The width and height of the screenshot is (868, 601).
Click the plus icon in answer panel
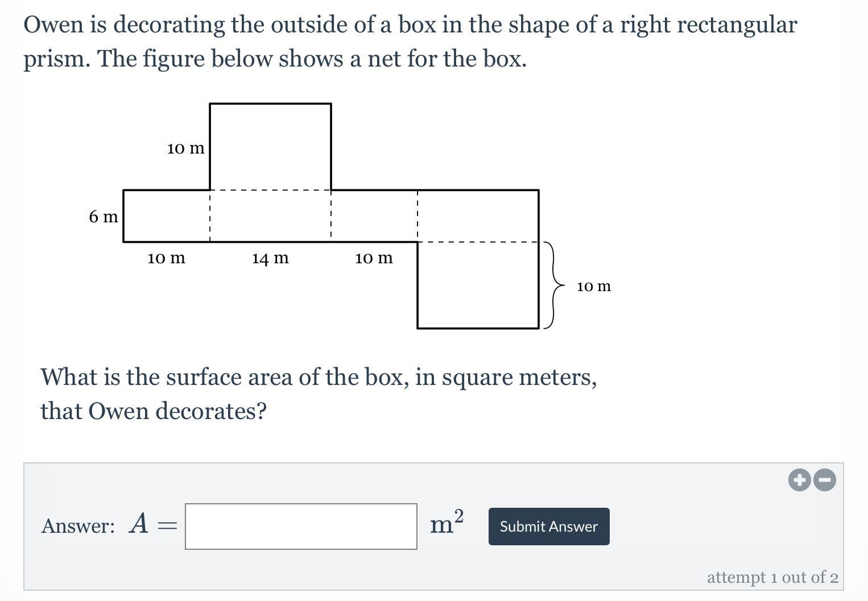tap(799, 480)
